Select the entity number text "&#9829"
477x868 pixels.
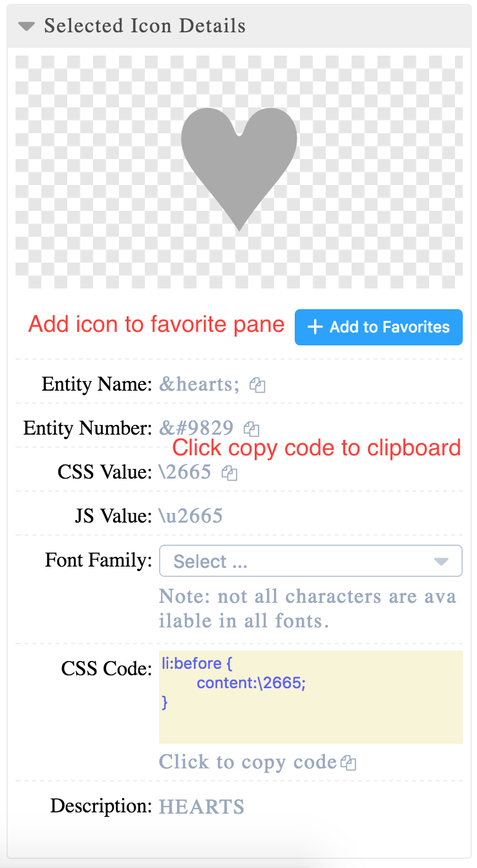click(x=196, y=428)
